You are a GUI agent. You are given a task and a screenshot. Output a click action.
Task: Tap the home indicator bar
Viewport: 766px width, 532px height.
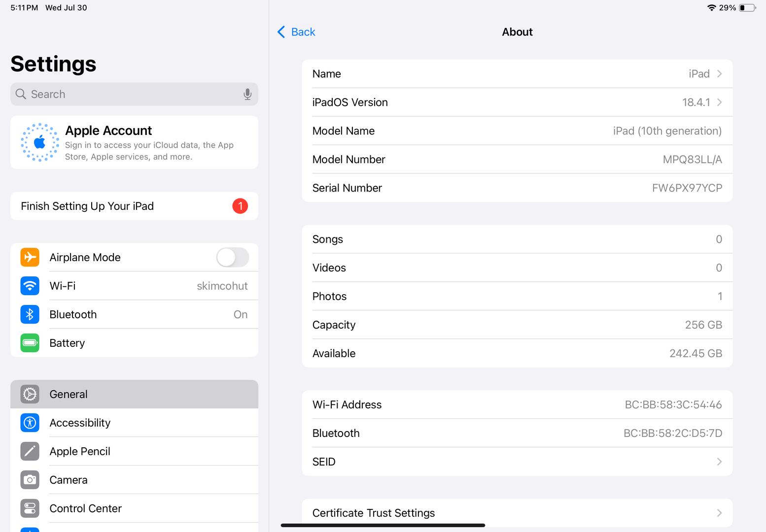[x=383, y=525]
